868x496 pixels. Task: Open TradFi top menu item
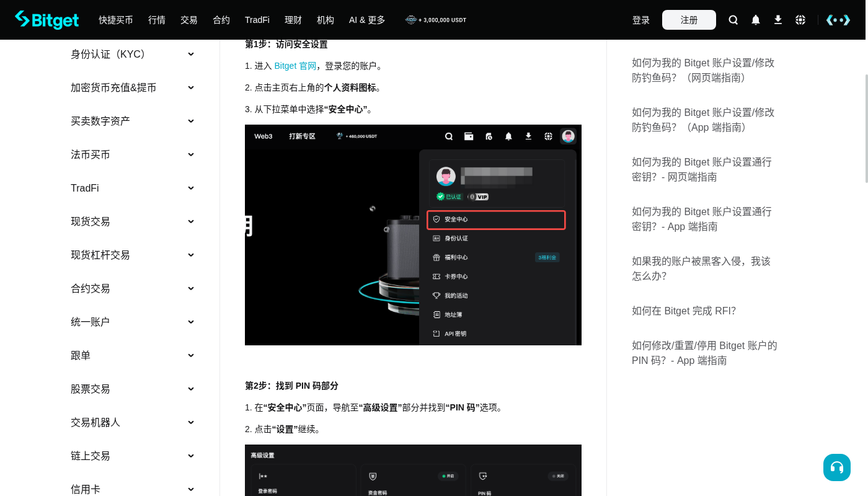[257, 20]
